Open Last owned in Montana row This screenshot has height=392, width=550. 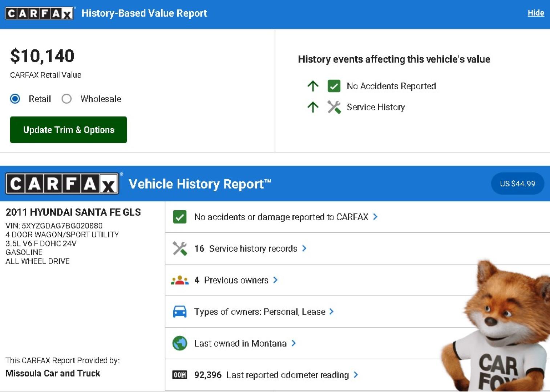[x=357, y=343]
